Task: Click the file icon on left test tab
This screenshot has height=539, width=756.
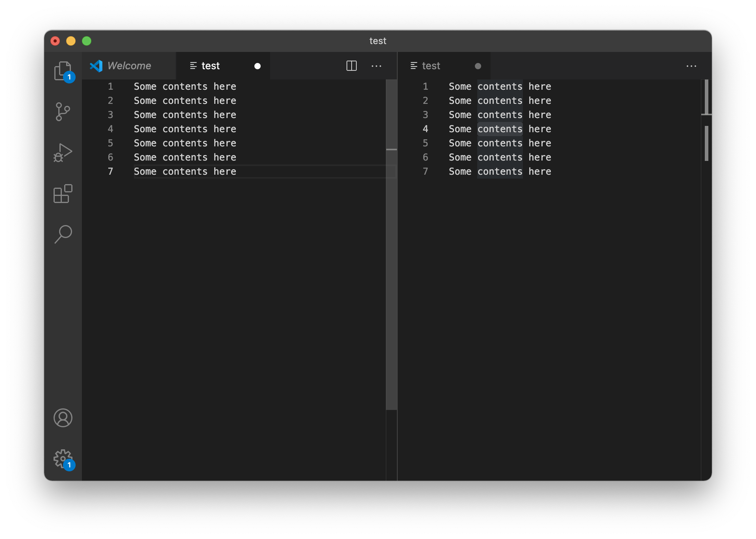Action: pos(193,66)
